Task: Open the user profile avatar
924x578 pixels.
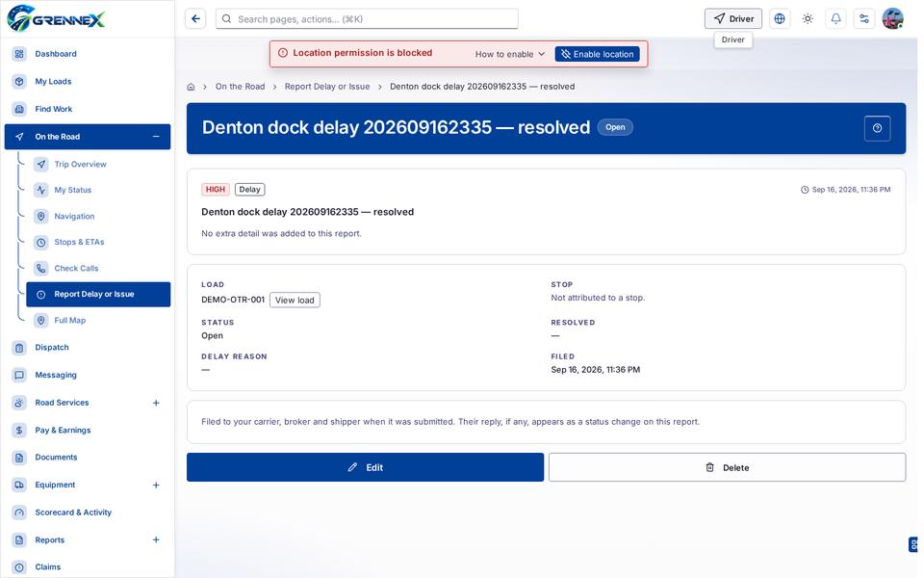Action: pos(893,19)
